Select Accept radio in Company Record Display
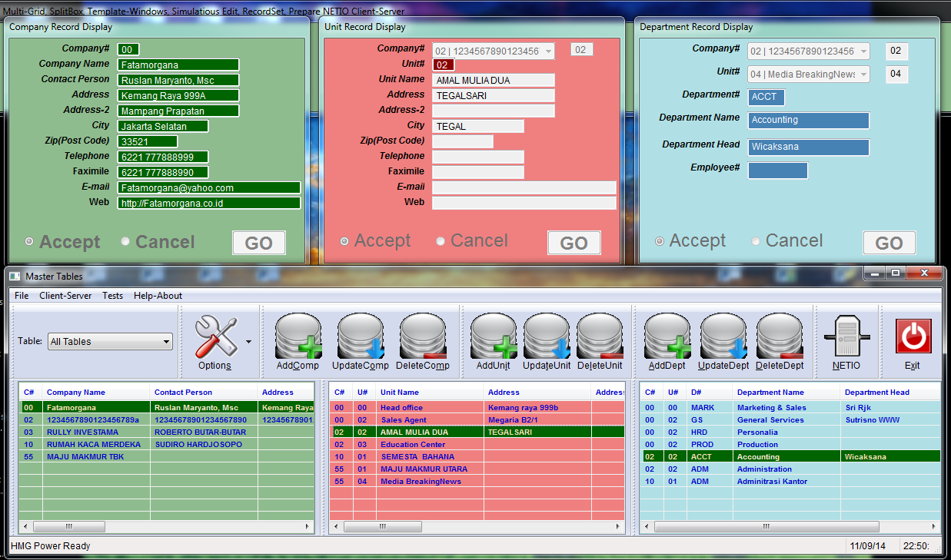This screenshot has height=560, width=951. 29,241
